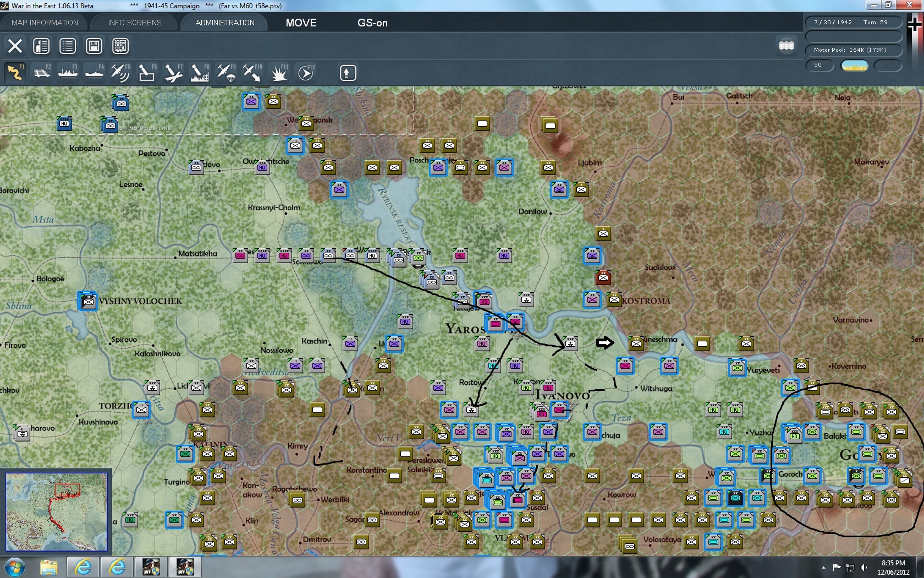Open the list preferences icon
This screenshot has width=924, height=578.
click(68, 46)
